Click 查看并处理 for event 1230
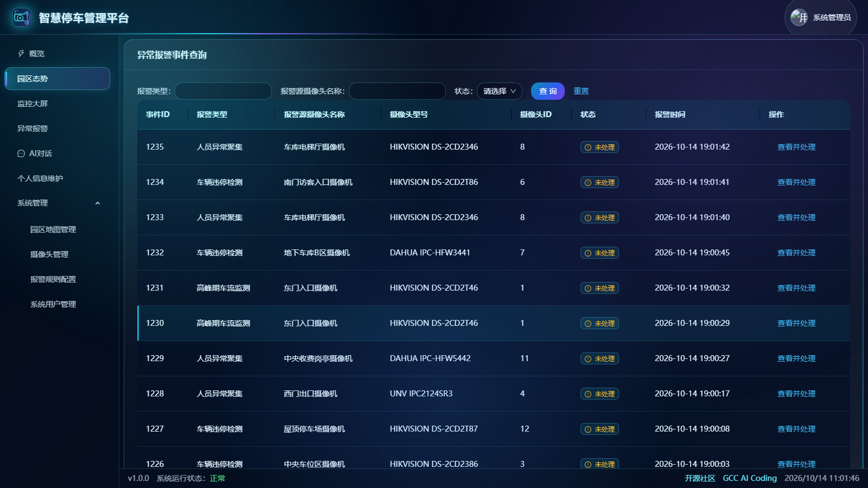 pyautogui.click(x=796, y=323)
